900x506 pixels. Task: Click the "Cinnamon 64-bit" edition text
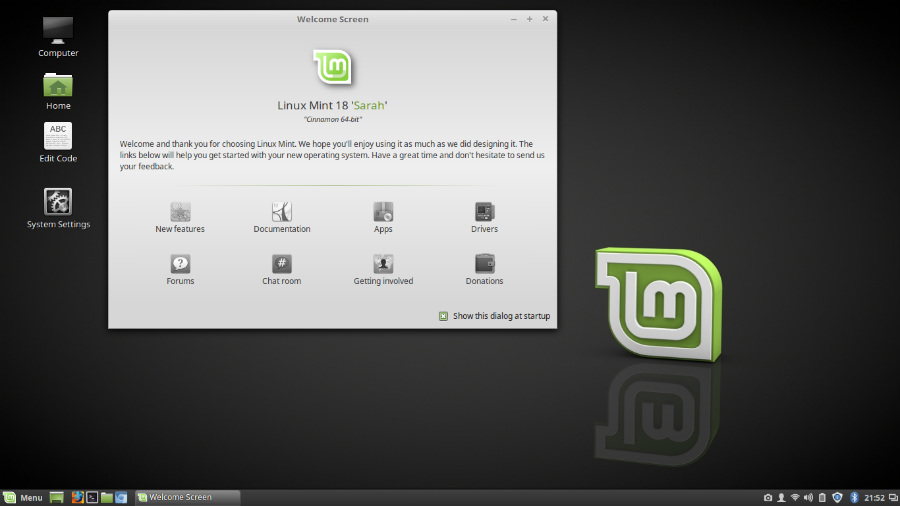click(332, 119)
